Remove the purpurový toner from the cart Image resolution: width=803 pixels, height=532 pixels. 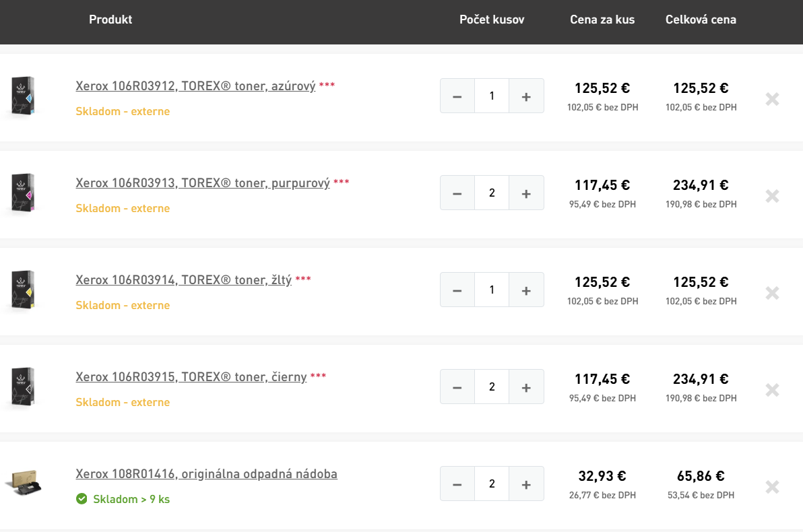(x=772, y=195)
